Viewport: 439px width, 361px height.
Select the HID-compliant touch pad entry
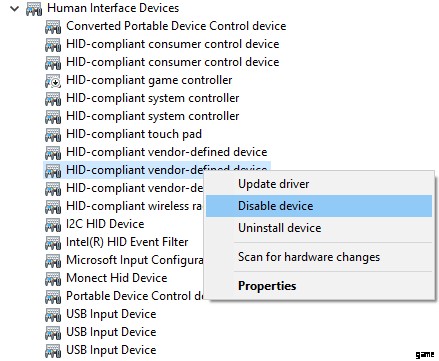tap(134, 134)
